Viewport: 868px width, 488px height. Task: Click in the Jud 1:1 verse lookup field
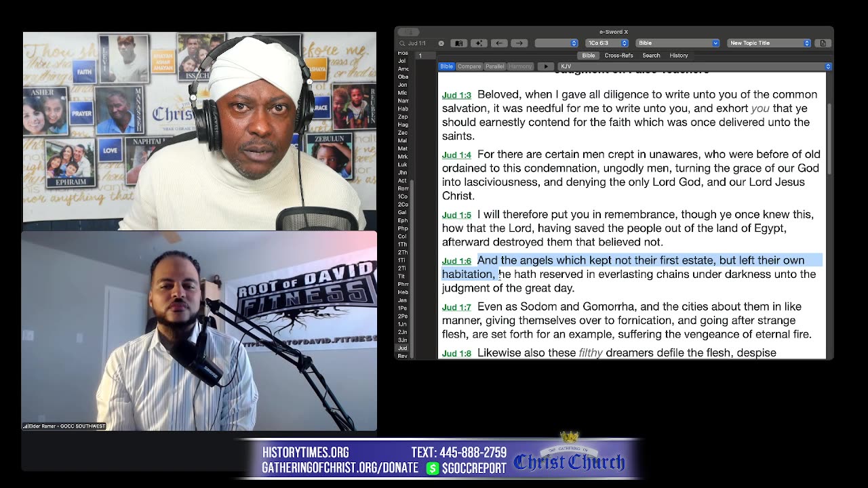pos(421,43)
